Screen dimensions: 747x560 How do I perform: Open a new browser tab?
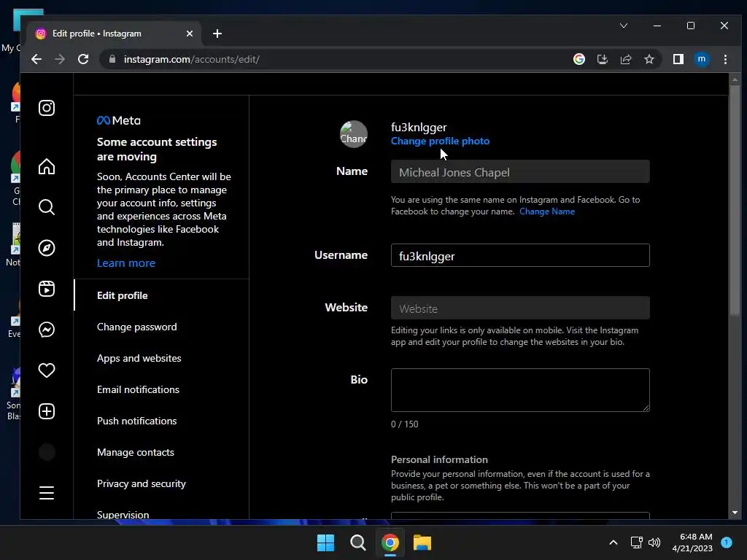pyautogui.click(x=217, y=34)
